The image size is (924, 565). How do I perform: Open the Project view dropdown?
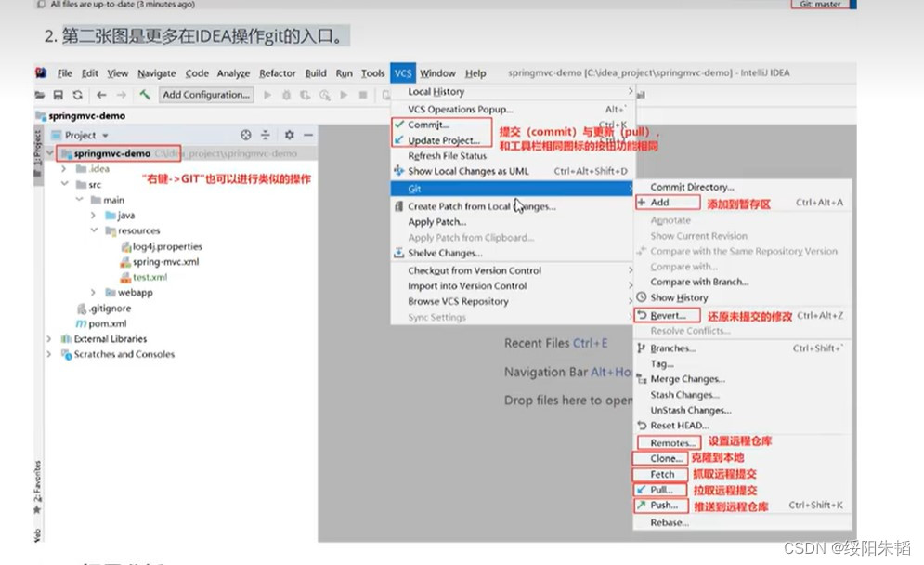pos(106,136)
